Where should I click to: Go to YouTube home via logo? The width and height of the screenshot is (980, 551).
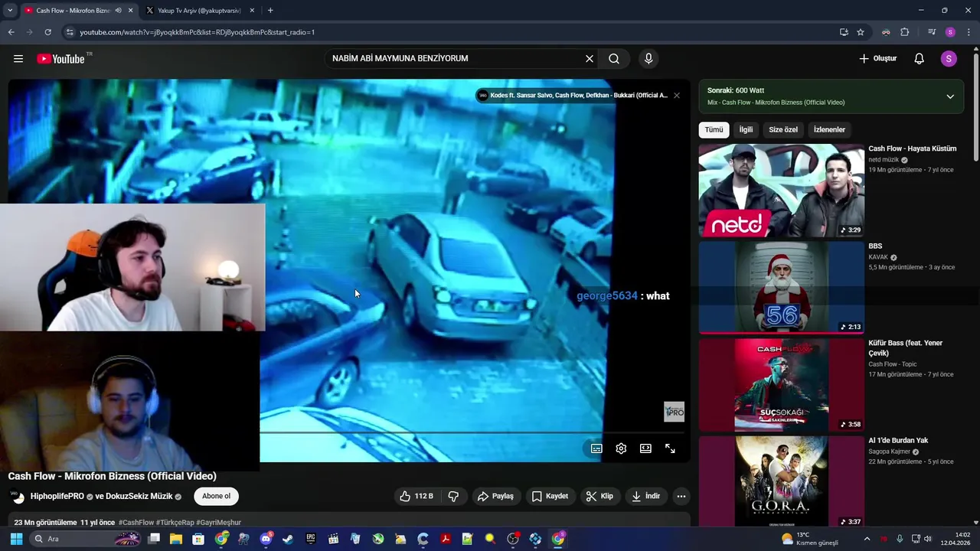pyautogui.click(x=60, y=59)
